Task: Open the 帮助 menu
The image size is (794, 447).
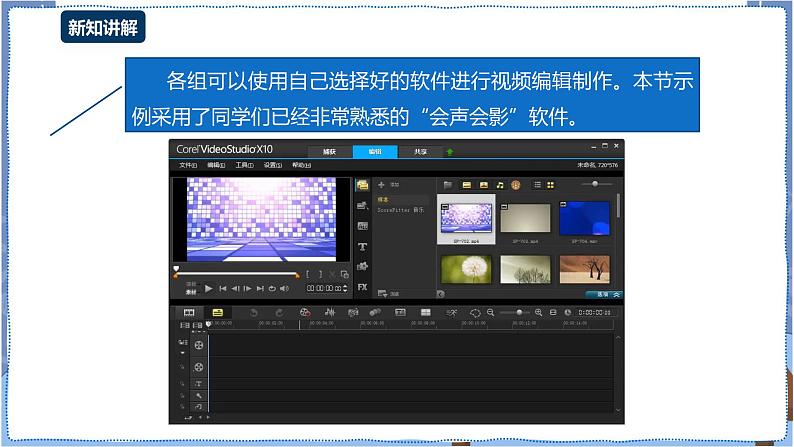Action: tap(301, 165)
